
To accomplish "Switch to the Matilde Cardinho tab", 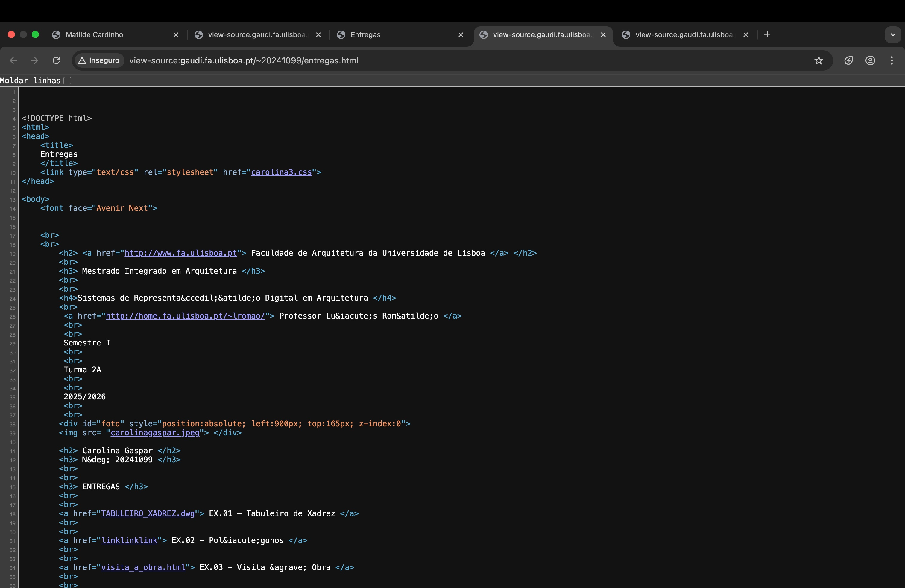I will (x=94, y=35).
